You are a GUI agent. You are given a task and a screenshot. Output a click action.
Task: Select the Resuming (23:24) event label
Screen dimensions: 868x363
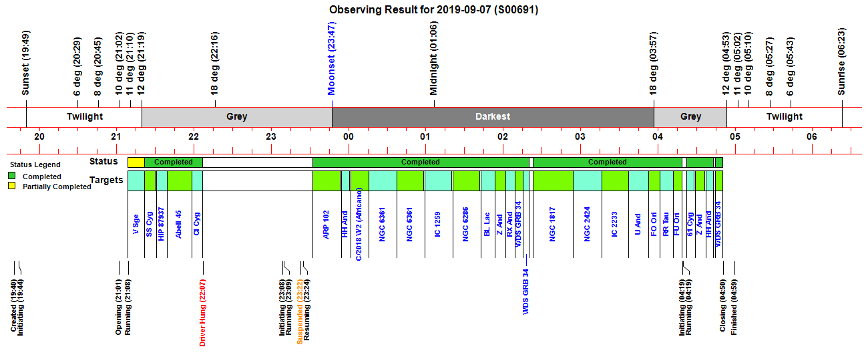tap(306, 309)
